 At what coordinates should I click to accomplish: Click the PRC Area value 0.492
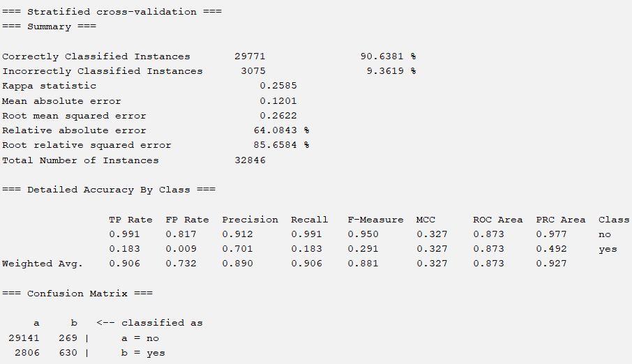(x=551, y=249)
